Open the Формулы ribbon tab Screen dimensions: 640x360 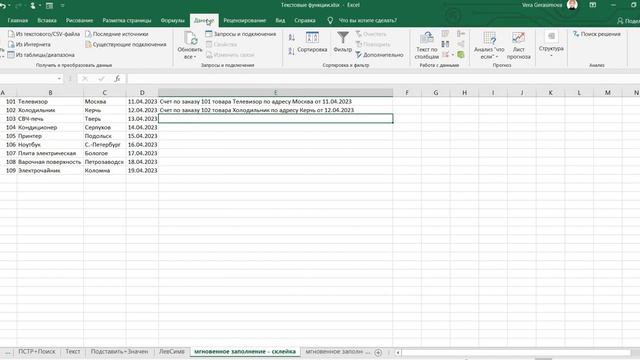pos(173,20)
